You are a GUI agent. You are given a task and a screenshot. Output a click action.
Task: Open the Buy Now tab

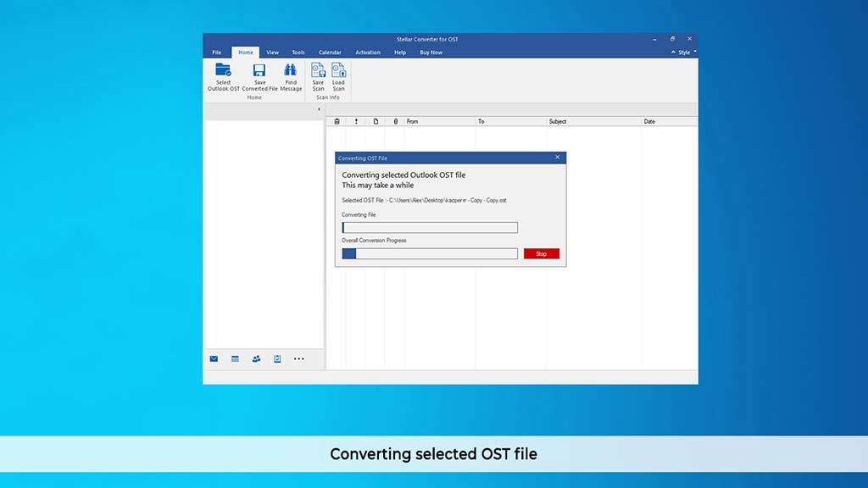click(x=431, y=52)
